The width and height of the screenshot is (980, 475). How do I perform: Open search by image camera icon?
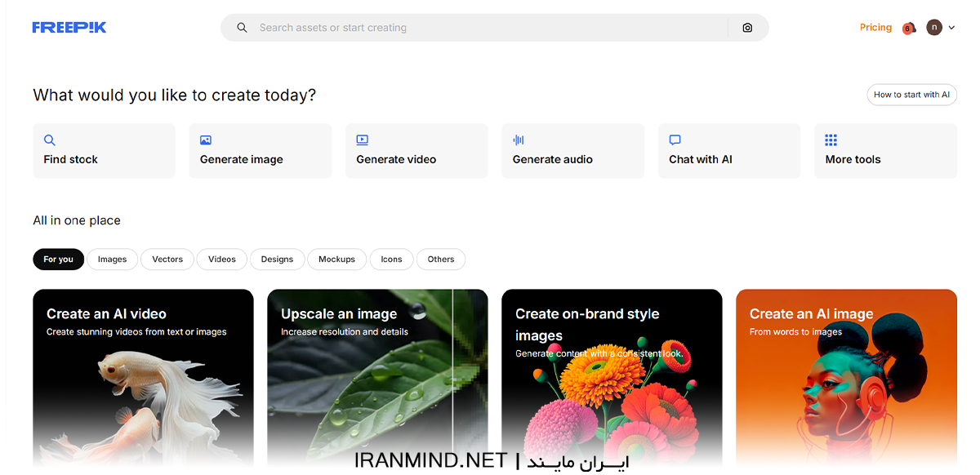click(747, 28)
